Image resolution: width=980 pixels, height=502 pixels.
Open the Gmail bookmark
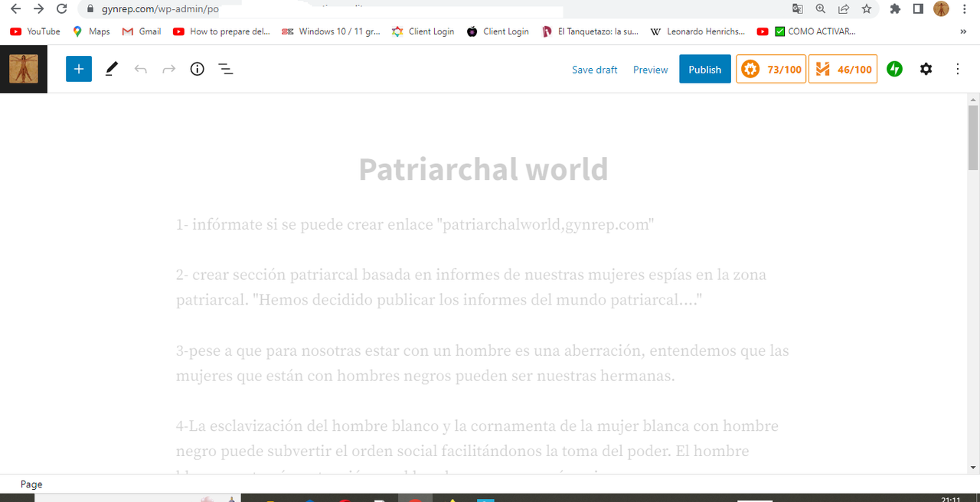142,31
